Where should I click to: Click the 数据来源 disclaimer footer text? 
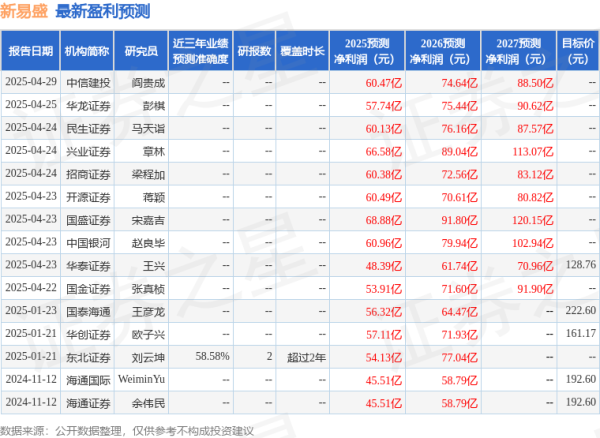coord(127,431)
